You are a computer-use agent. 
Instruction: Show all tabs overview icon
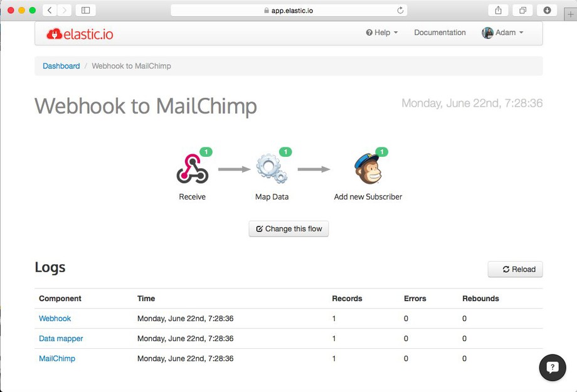tap(522, 10)
